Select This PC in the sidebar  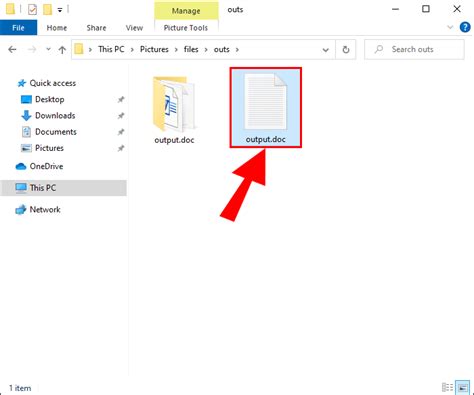coord(63,188)
